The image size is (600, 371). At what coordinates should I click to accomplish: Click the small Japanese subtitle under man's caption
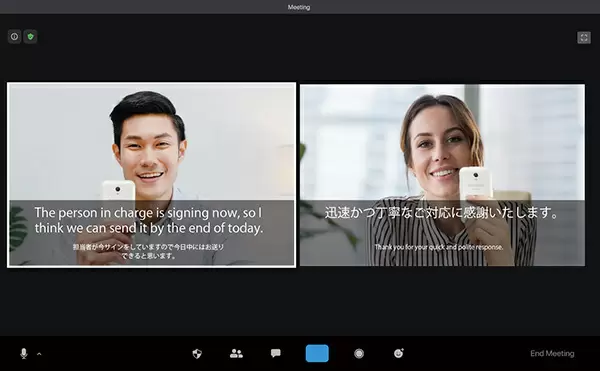click(x=148, y=251)
